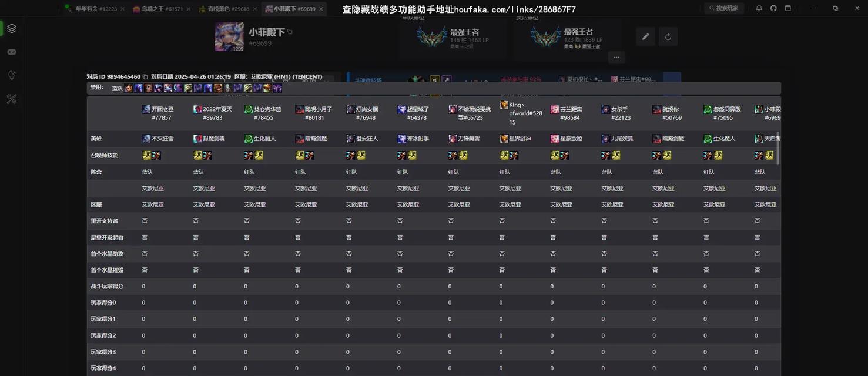Copy the player name 小菲殿下
This screenshot has width=868, height=376.
coord(290,32)
